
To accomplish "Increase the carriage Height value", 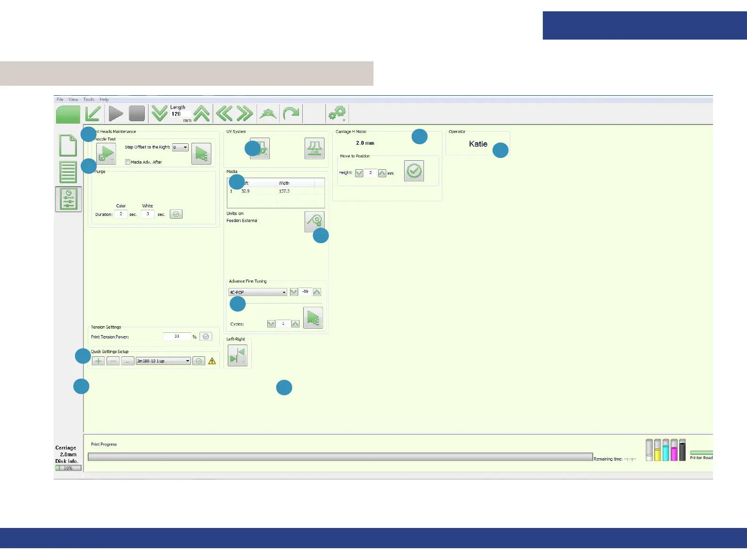I will coord(382,173).
